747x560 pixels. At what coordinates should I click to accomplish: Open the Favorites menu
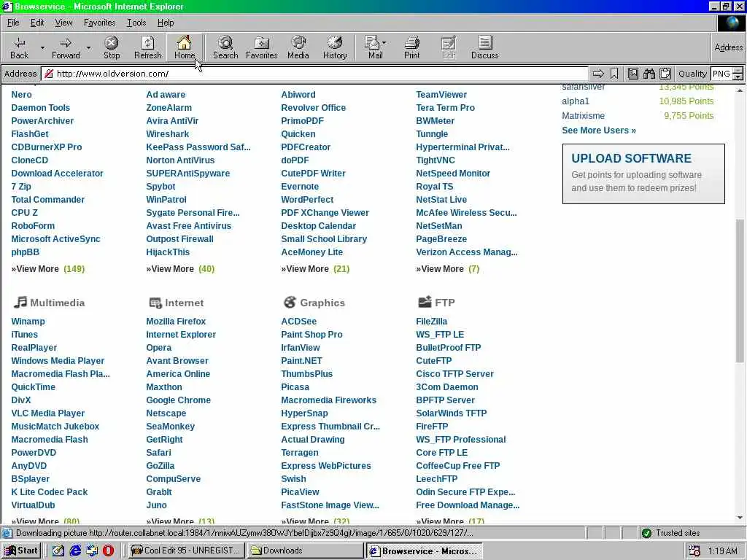[x=99, y=23]
